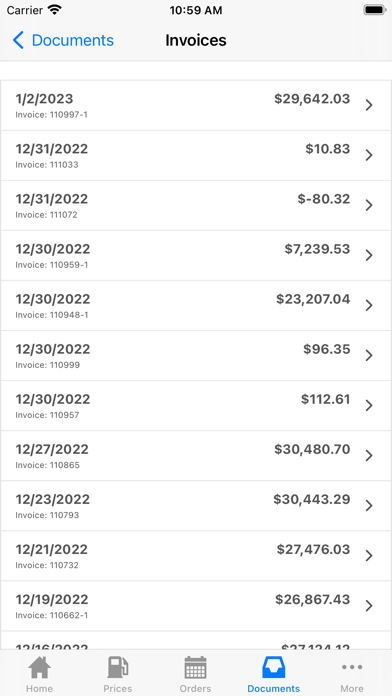
Task: Open the Prices gas pump icon
Action: 118,668
